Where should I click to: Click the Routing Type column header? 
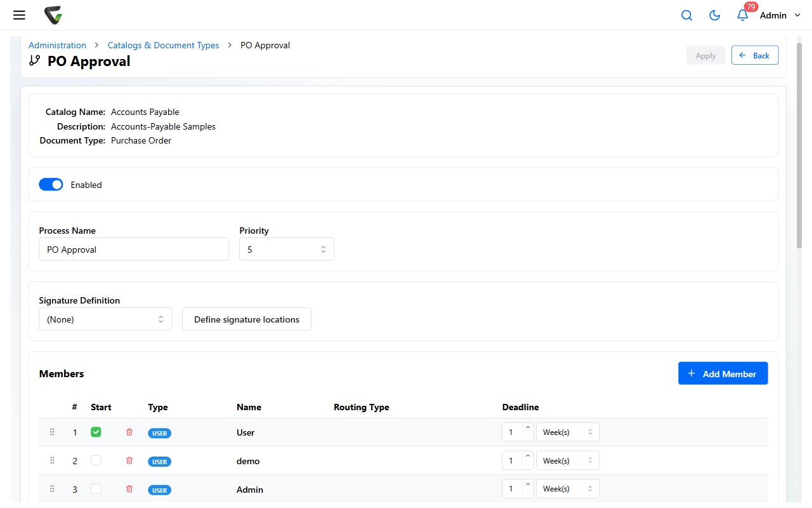tap(362, 407)
